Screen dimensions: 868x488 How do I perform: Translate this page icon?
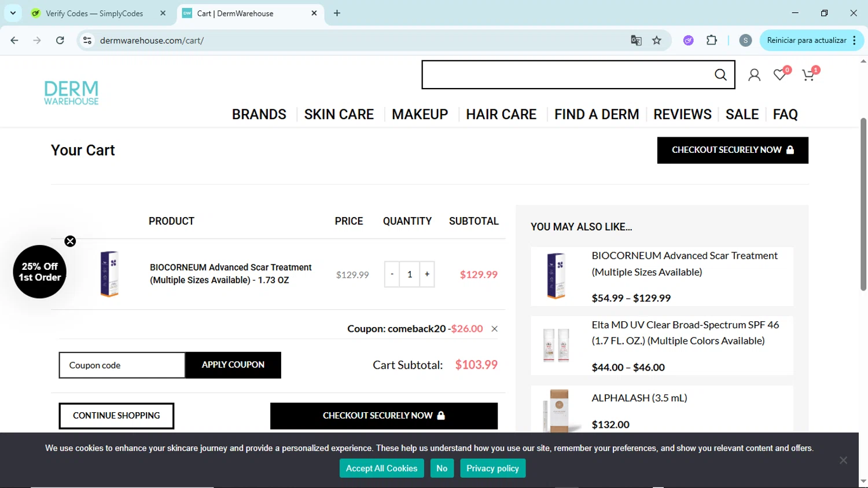click(x=636, y=41)
